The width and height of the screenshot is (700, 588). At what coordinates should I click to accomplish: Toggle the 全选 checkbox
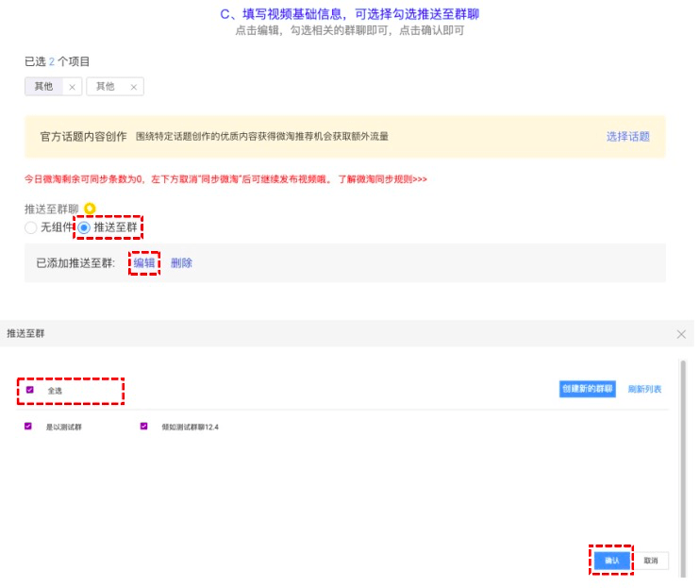click(x=30, y=389)
